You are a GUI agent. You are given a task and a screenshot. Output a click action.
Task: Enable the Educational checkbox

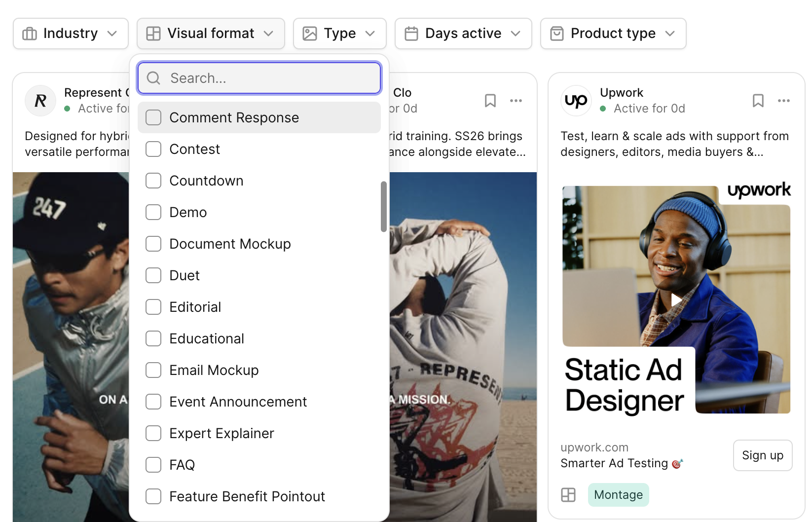tap(153, 338)
